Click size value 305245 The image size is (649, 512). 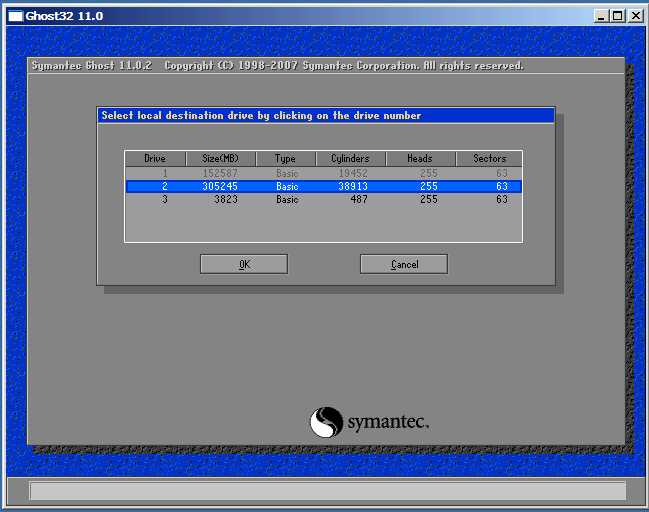220,186
